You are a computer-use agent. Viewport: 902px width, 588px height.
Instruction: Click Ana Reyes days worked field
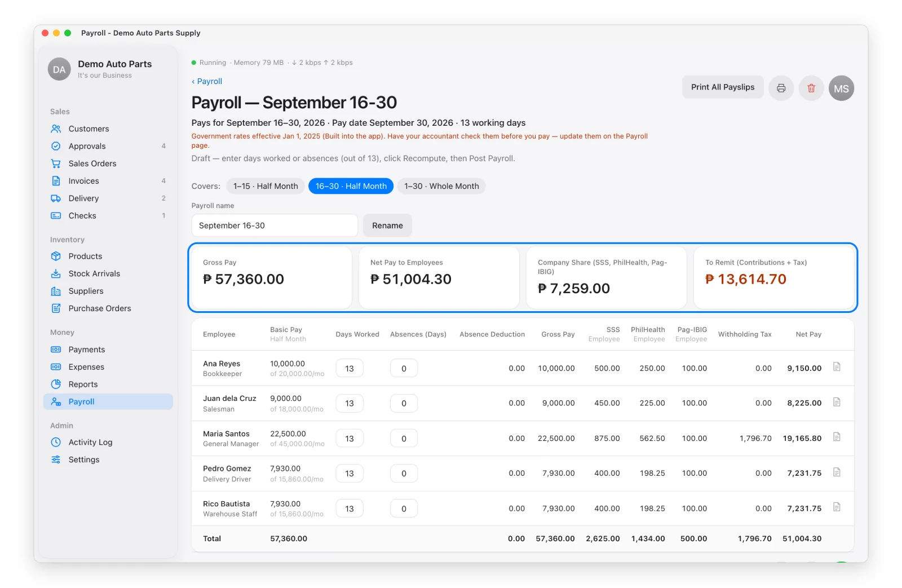click(350, 369)
